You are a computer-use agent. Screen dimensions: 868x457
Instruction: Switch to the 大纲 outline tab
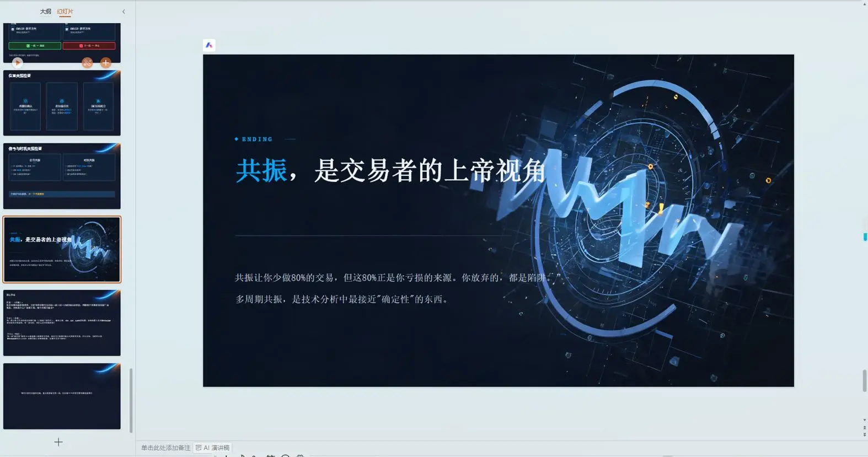tap(46, 12)
